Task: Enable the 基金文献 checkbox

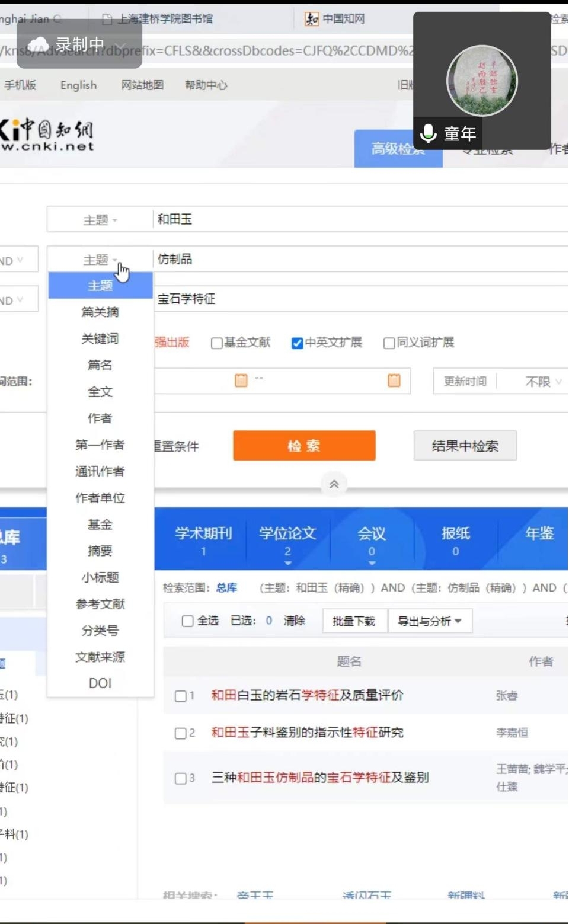Action: (x=217, y=343)
